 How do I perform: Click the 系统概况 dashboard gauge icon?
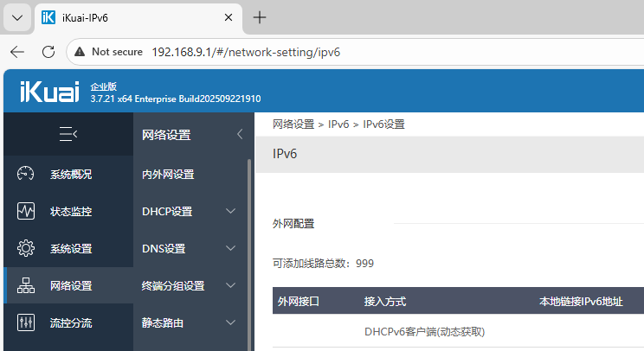(26, 174)
